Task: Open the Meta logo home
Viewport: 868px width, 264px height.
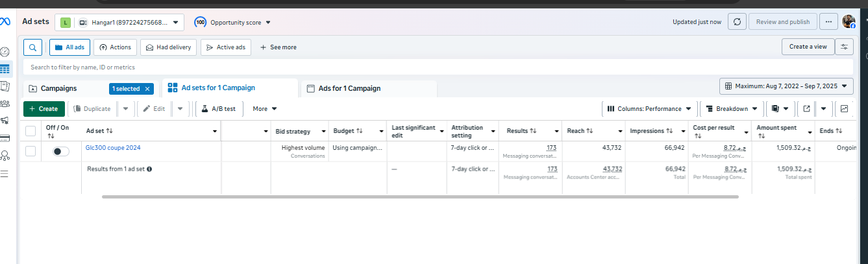Action: pos(5,21)
